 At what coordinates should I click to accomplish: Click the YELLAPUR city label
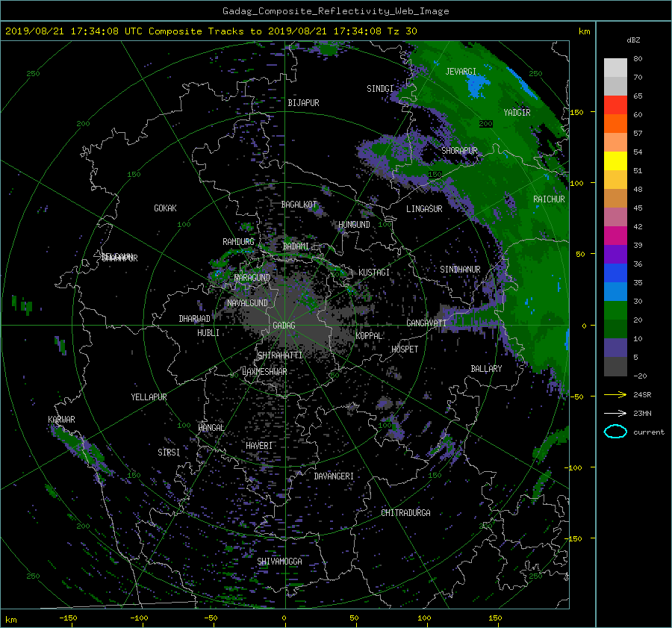click(149, 397)
